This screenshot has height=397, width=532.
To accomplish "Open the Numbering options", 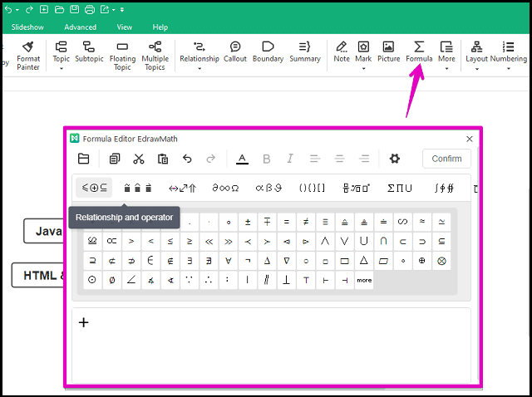I will tap(509, 51).
